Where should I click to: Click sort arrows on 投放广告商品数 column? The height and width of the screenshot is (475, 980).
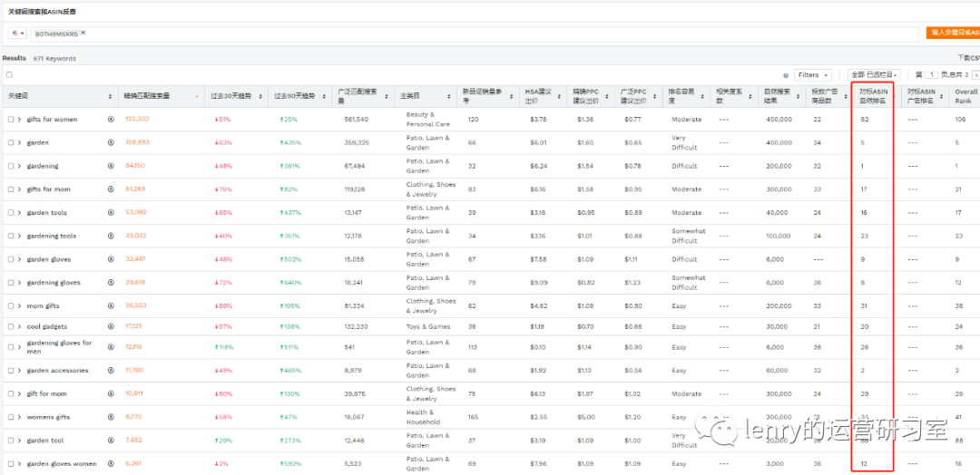tap(845, 97)
